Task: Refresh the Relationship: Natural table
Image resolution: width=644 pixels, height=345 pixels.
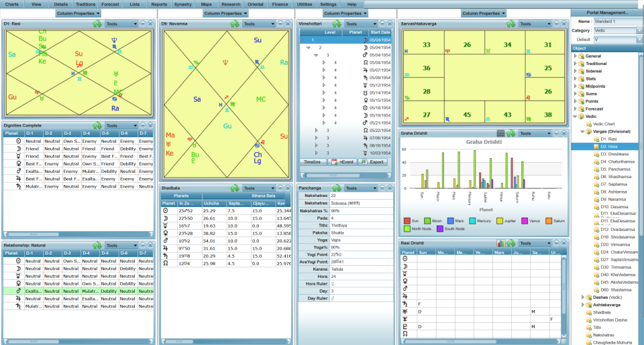Action: click(x=97, y=245)
